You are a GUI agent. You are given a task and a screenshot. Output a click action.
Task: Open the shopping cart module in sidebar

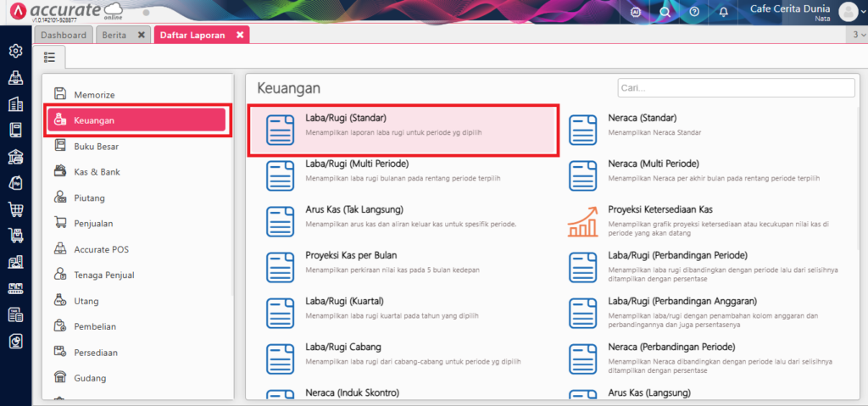(15, 209)
